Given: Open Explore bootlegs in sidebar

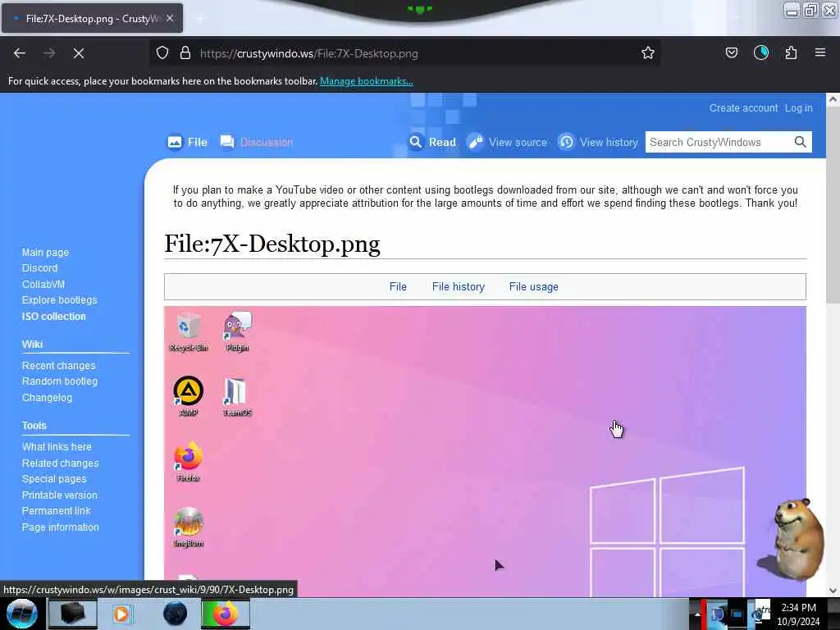Looking at the screenshot, I should tap(59, 300).
